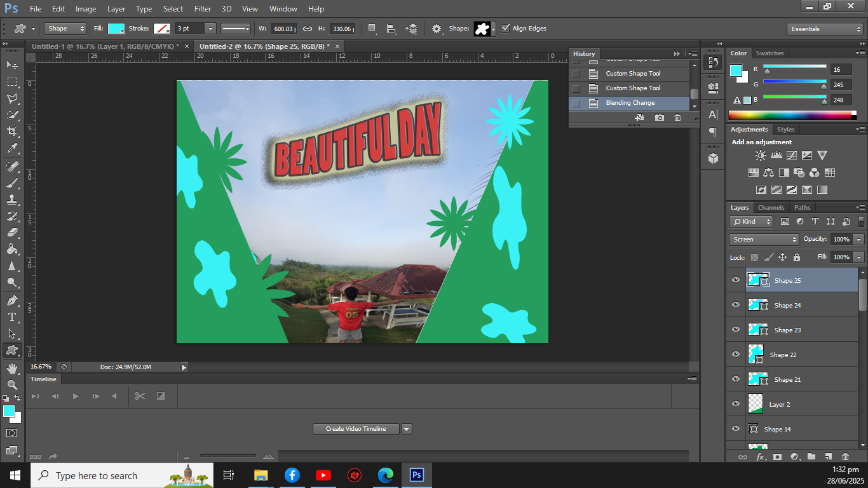
Task: Click the shape width W field
Action: click(283, 29)
